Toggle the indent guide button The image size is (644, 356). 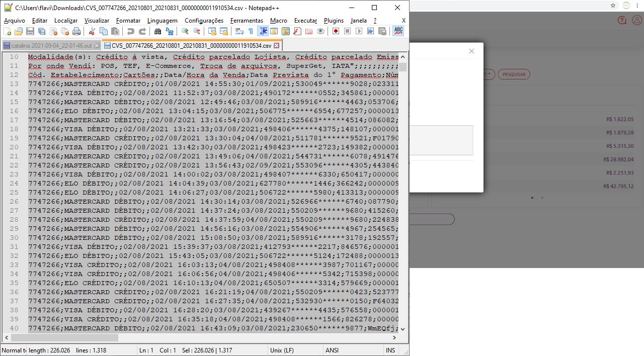(x=263, y=31)
